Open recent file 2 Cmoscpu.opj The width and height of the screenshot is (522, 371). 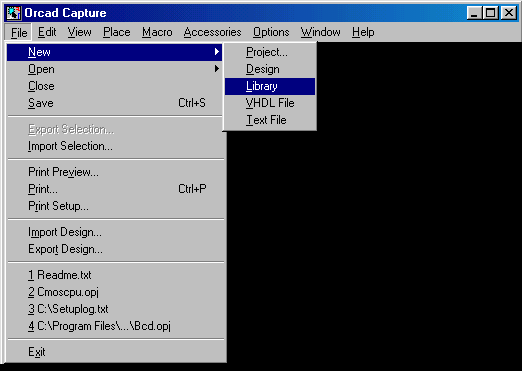click(x=116, y=292)
